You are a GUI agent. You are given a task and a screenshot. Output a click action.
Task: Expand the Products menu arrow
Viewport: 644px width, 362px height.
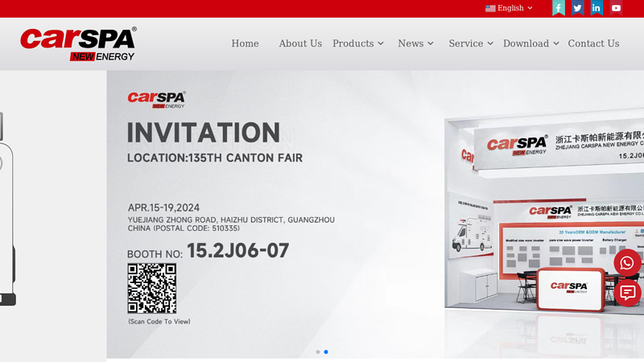click(x=381, y=43)
